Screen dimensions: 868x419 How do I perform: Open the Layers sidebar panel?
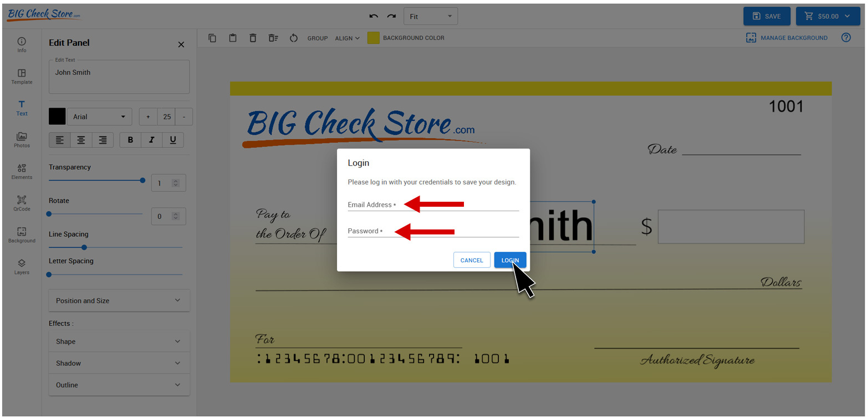[22, 267]
